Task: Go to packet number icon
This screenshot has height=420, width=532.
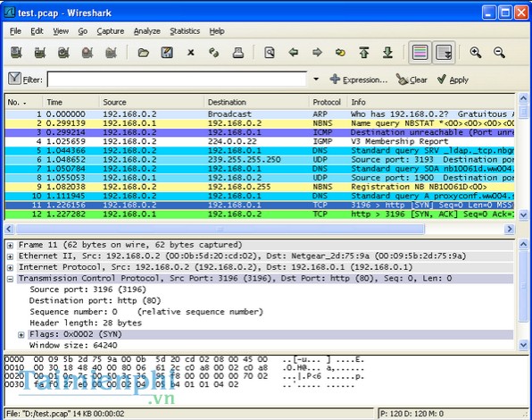Action: [340, 53]
